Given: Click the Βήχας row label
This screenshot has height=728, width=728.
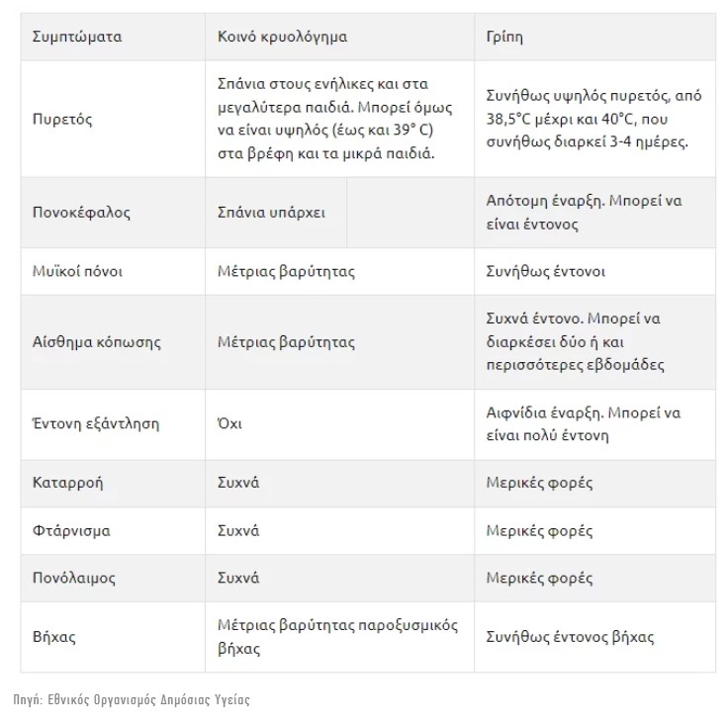Looking at the screenshot, I should (x=53, y=637).
